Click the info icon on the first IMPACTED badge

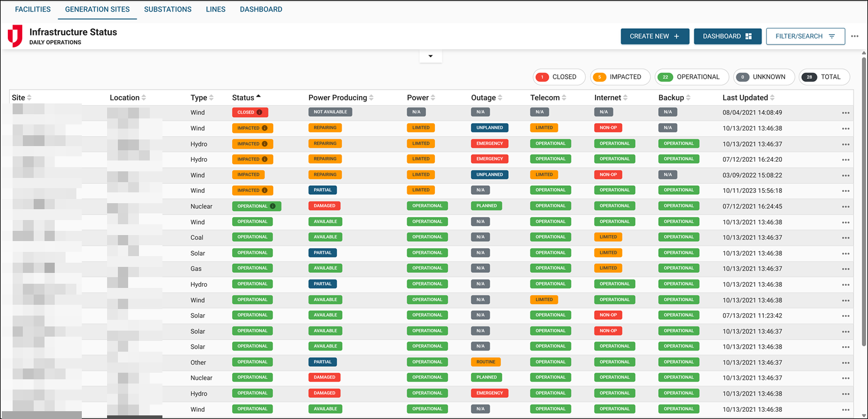click(x=265, y=127)
